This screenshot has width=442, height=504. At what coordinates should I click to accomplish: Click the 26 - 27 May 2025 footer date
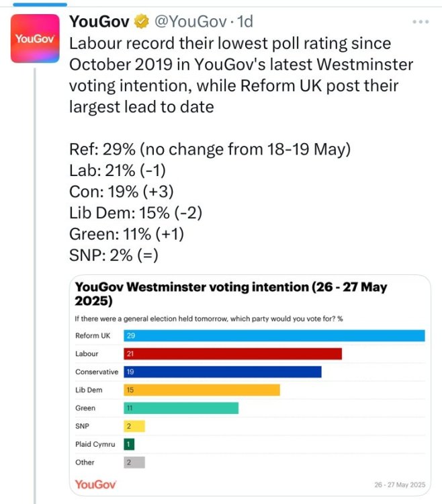tap(400, 485)
